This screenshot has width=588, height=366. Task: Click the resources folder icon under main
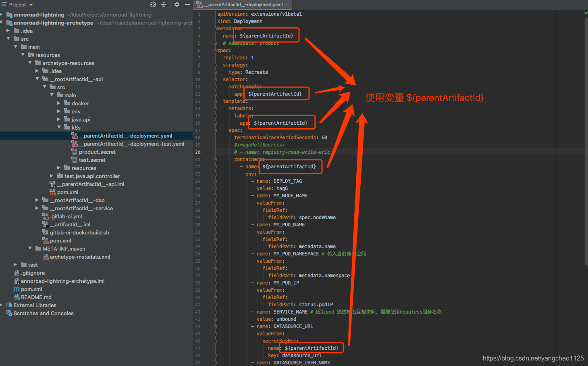31,55
